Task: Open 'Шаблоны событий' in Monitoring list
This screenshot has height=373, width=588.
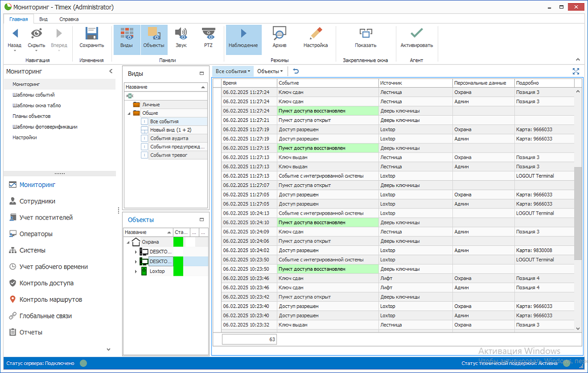Action: point(34,95)
